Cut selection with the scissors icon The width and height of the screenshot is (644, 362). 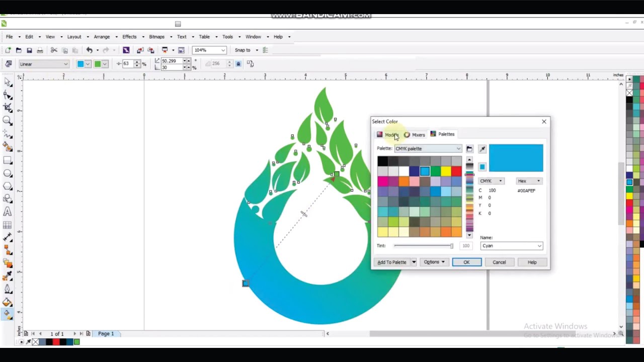point(54,50)
